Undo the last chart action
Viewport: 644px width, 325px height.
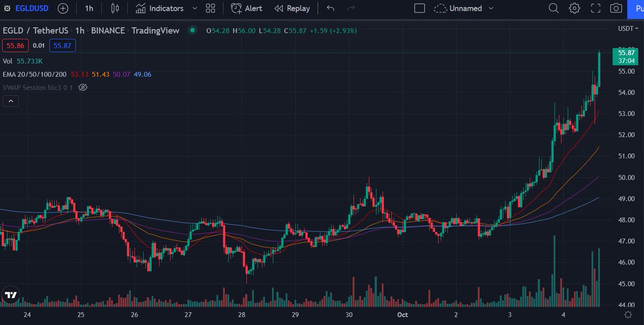tap(331, 9)
